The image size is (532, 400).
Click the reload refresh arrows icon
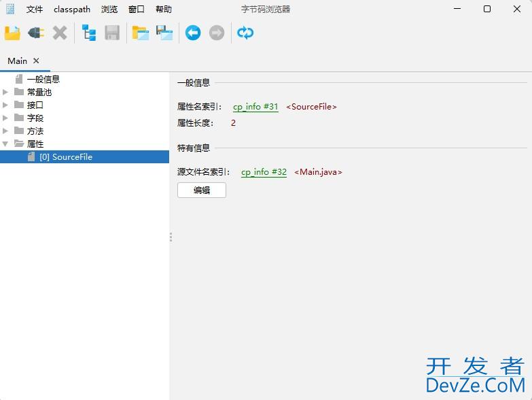245,33
